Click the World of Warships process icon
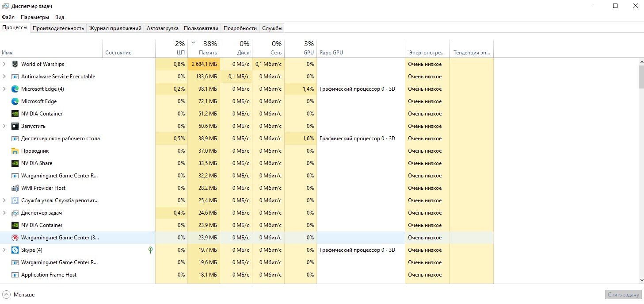644x304 pixels. coord(15,64)
